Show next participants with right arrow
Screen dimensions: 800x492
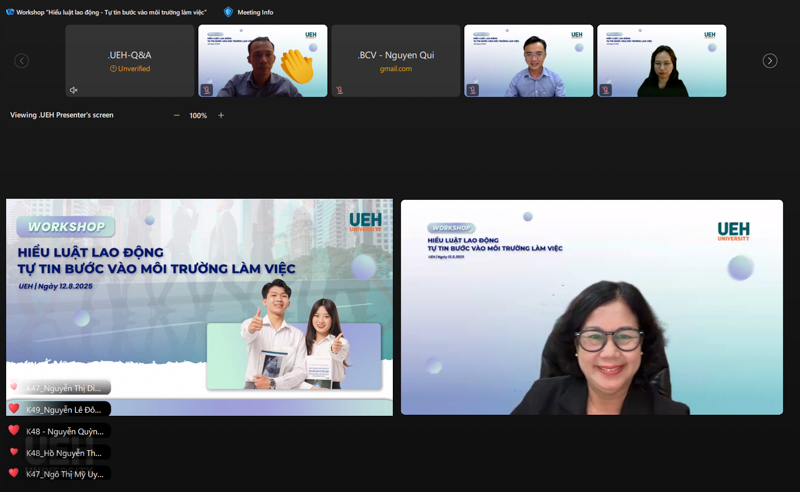pos(770,61)
